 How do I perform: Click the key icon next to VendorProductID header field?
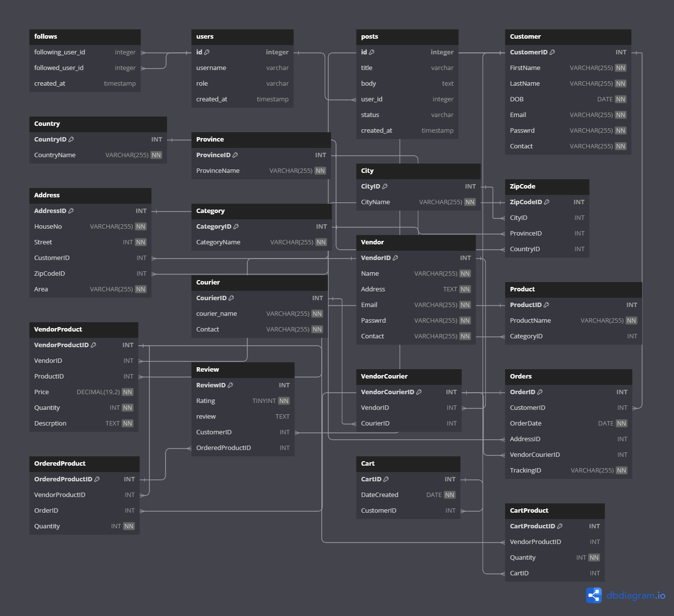pos(94,345)
